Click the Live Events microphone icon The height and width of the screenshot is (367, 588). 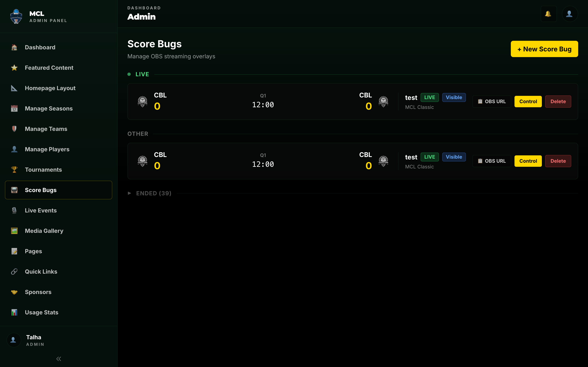(x=14, y=210)
